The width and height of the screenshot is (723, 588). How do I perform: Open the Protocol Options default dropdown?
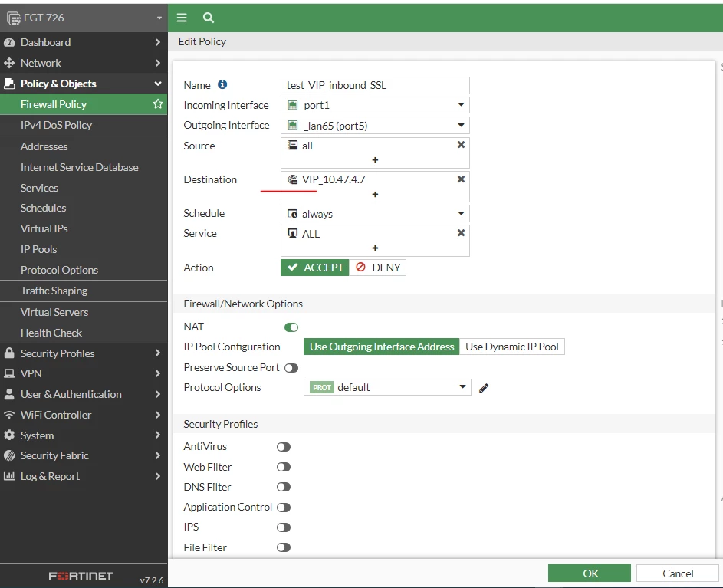click(x=387, y=387)
